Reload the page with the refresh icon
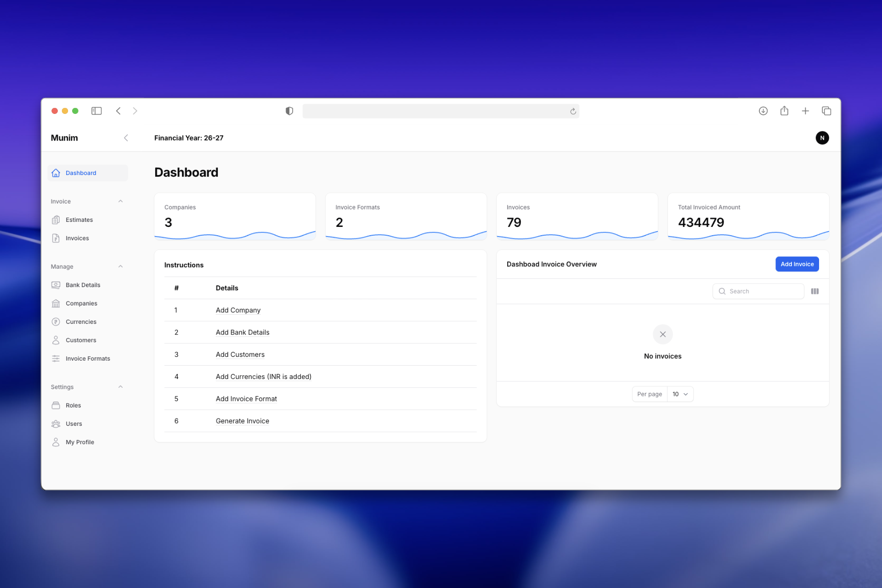 coord(573,111)
